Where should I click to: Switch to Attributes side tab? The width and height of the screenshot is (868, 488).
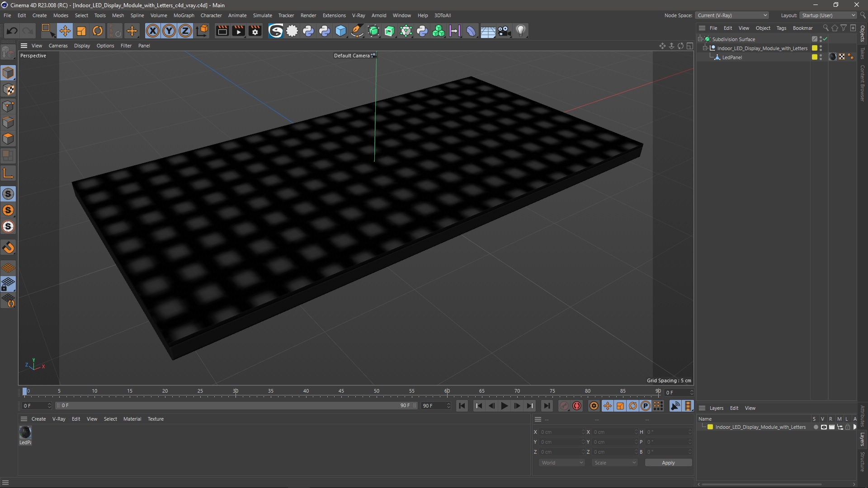click(x=863, y=416)
